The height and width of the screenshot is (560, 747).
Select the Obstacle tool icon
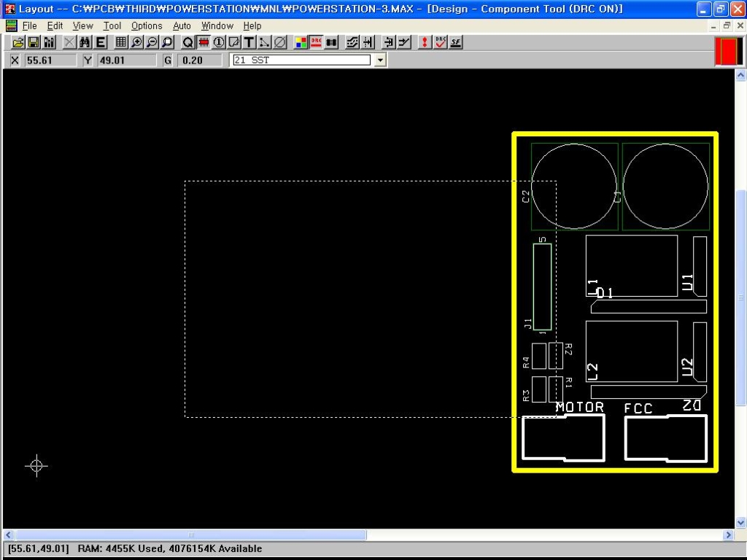[234, 42]
